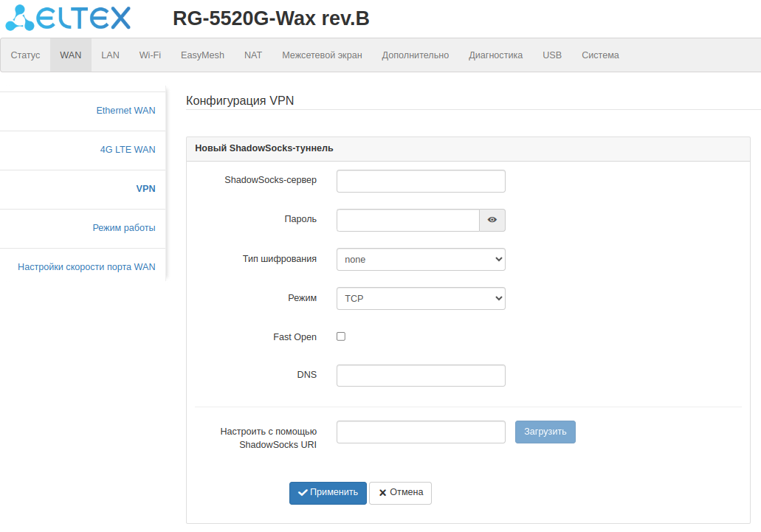Open the Дополнительно tab
The width and height of the screenshot is (761, 532).
(x=415, y=55)
